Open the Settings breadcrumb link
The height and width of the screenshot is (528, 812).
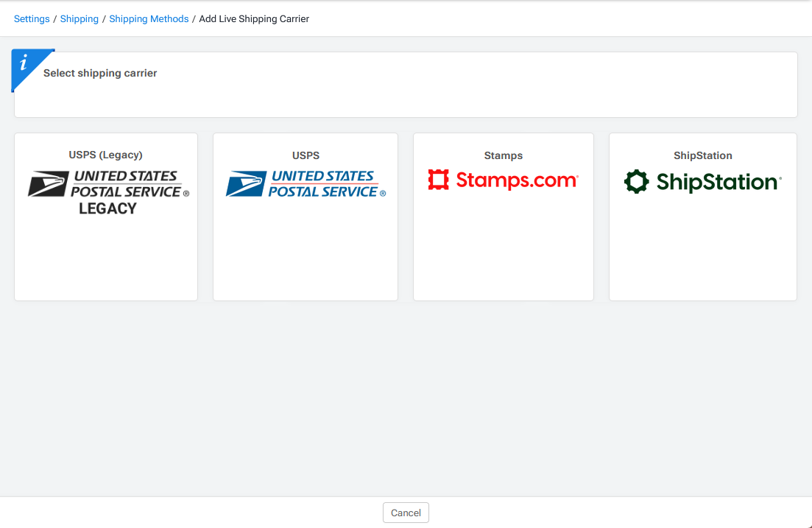click(31, 18)
